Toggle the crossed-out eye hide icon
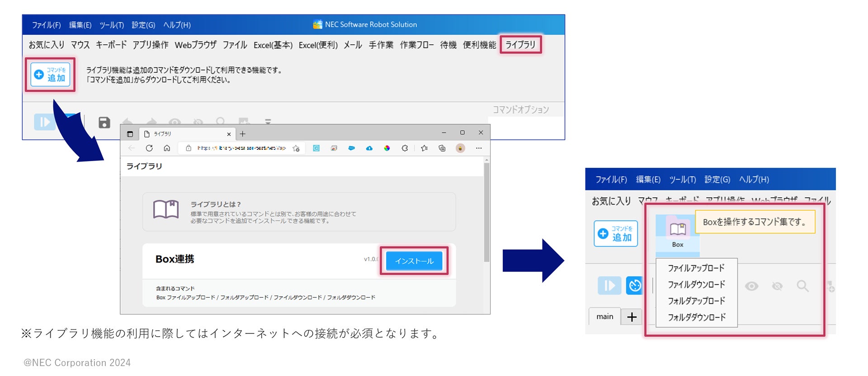 pos(777,286)
